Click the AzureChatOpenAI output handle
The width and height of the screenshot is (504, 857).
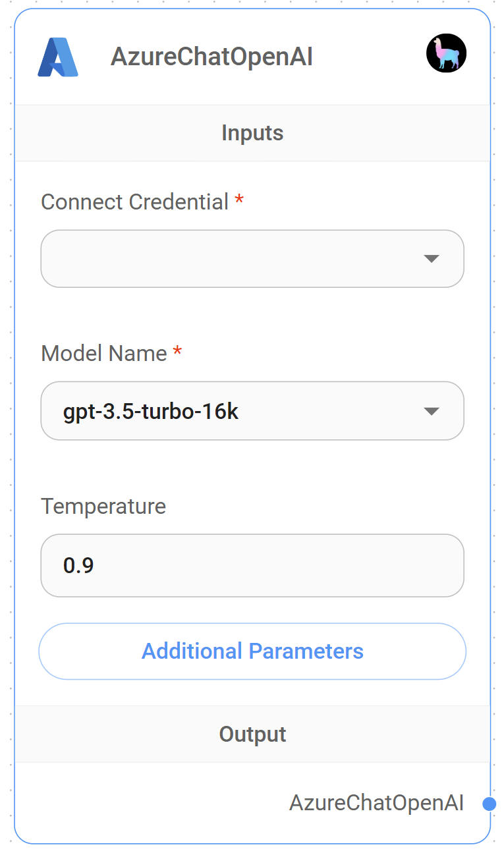(x=490, y=803)
